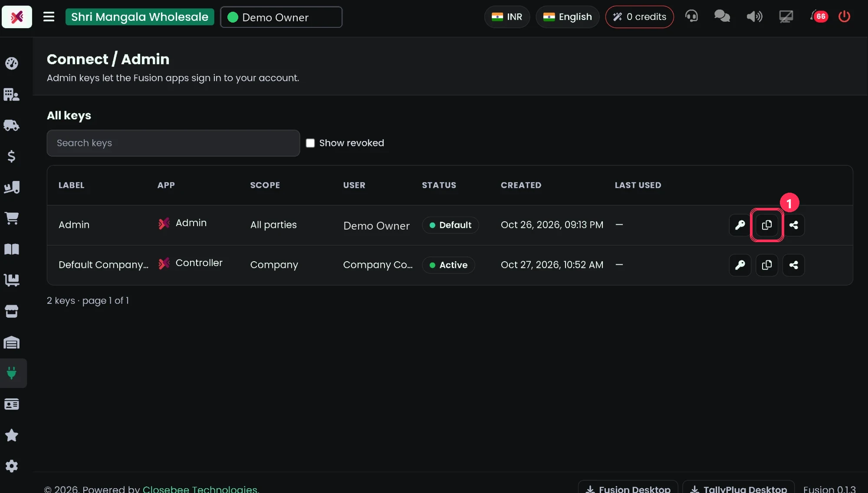Open the star favorites sidebar icon

pyautogui.click(x=12, y=435)
